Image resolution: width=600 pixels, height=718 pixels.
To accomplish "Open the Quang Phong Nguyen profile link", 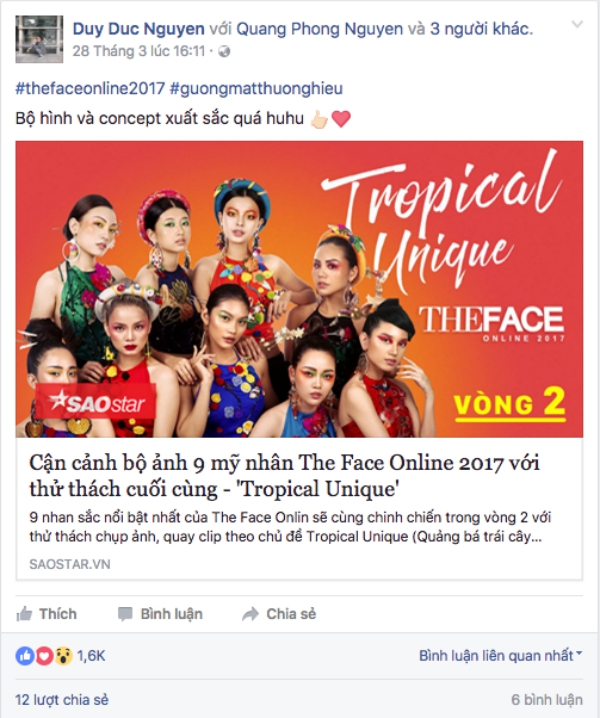I will tap(320, 29).
